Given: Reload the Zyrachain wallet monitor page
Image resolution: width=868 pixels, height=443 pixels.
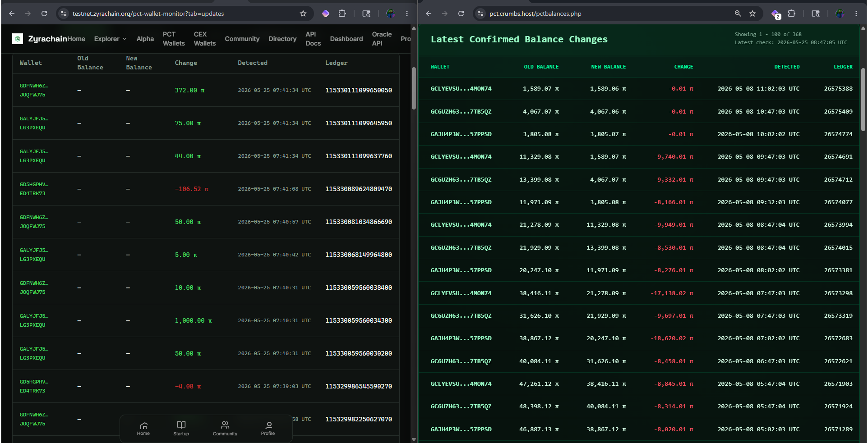Looking at the screenshot, I should pyautogui.click(x=44, y=14).
